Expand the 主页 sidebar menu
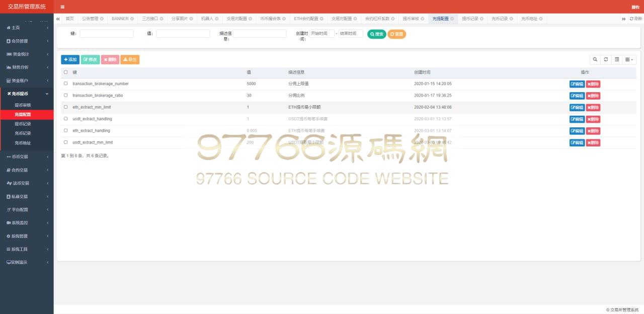The width and height of the screenshot is (644, 314). click(27, 28)
